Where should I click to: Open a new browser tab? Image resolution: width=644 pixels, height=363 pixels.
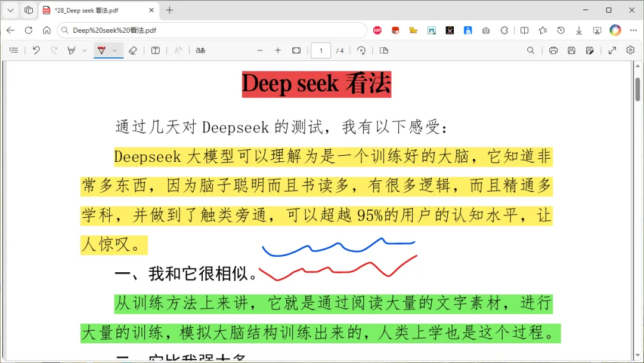tap(169, 10)
